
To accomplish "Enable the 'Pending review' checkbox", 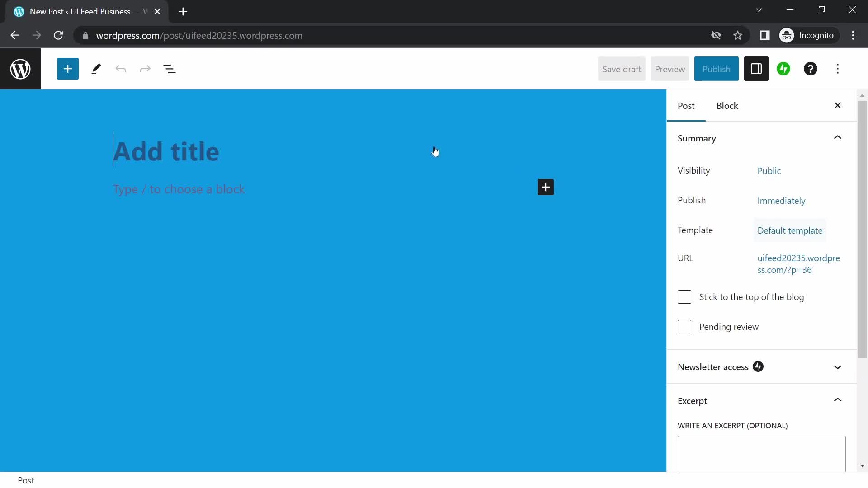I will click(x=684, y=327).
